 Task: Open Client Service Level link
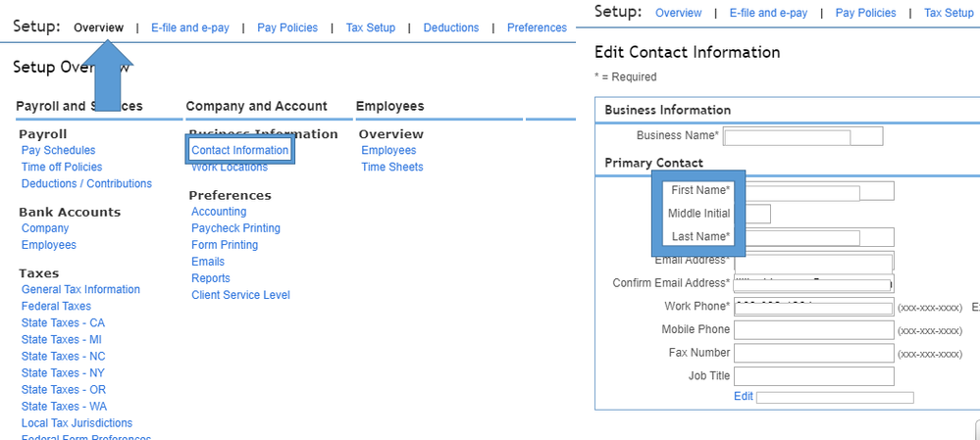coord(240,295)
